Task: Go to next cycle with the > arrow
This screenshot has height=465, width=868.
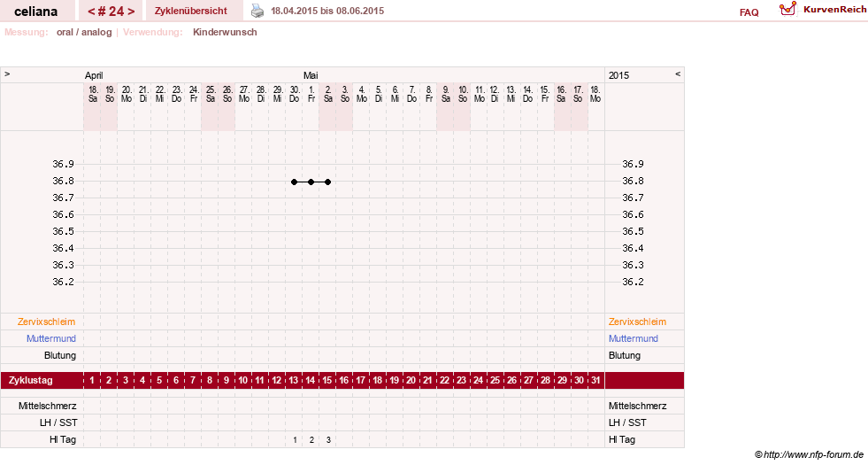Action: click(131, 12)
